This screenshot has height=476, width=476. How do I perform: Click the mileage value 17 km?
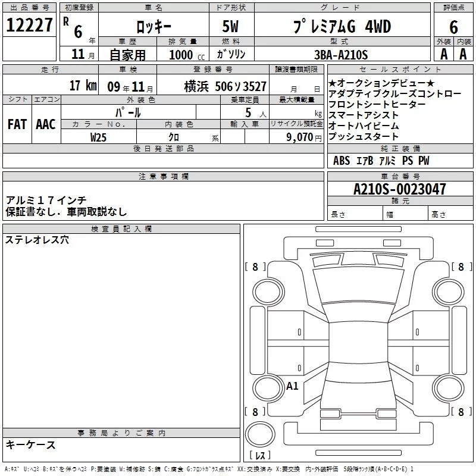(83, 86)
